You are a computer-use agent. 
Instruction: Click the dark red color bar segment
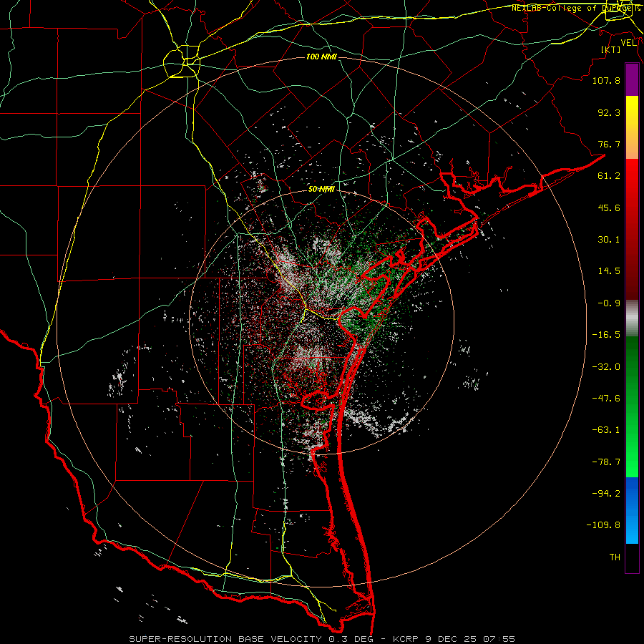pyautogui.click(x=632, y=229)
